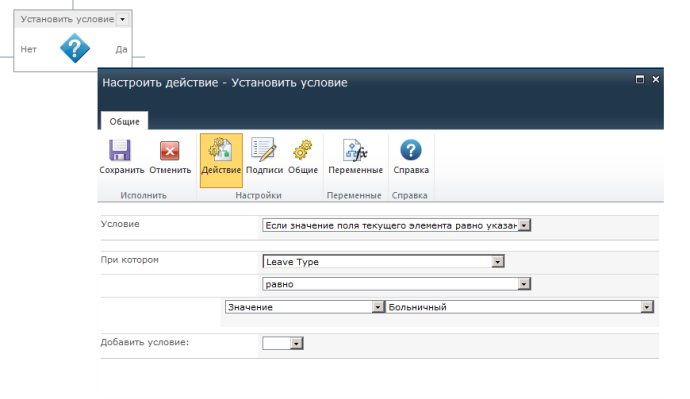Click the Исполнить ribbon group label

tap(143, 195)
